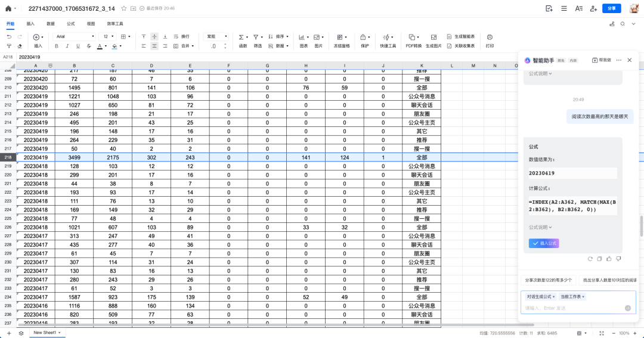The width and height of the screenshot is (644, 338).
Task: Switch to the 效率工具 tab
Action: point(115,24)
